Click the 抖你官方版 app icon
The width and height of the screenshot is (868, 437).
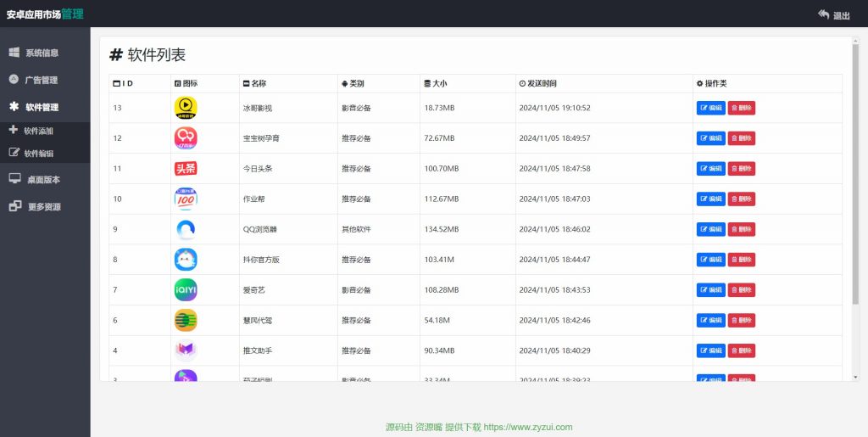(186, 259)
